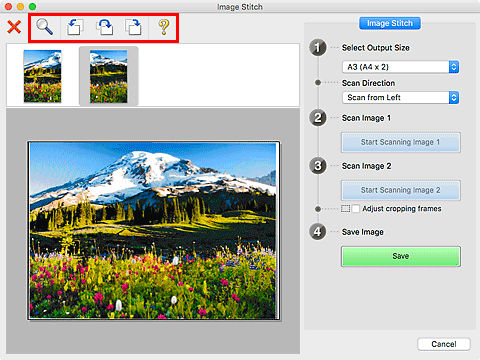Click the Save Image step label
The image size is (480, 360).
coord(363,232)
